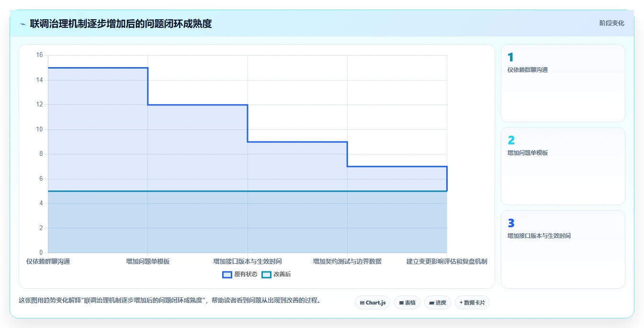Image resolution: width=644 pixels, height=328 pixels.
Task: Click the icon inside the Chart.js tag
Action: [362, 303]
